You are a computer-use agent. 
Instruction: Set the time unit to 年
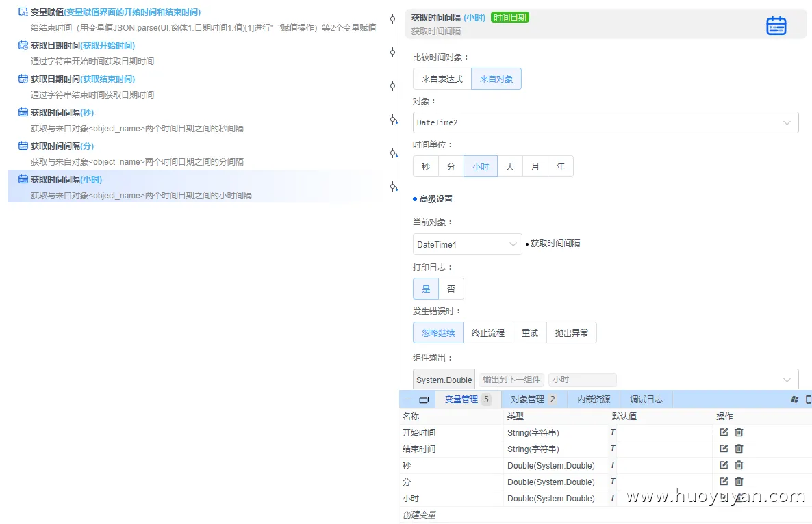coord(561,166)
